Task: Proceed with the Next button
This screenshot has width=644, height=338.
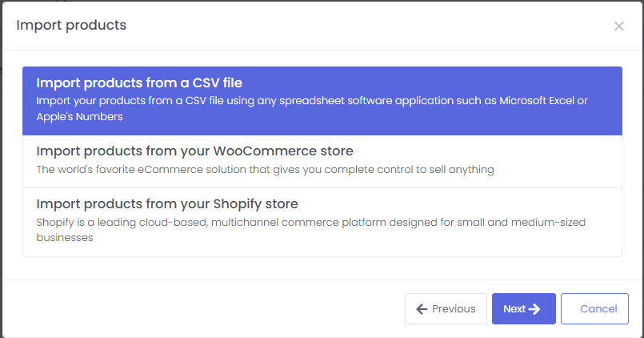Action: tap(524, 309)
